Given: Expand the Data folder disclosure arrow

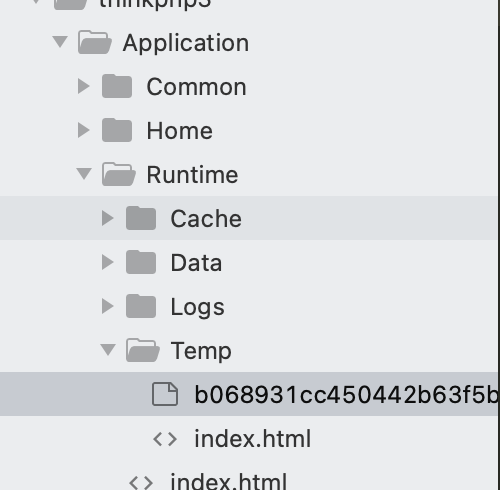Looking at the screenshot, I should point(108,262).
